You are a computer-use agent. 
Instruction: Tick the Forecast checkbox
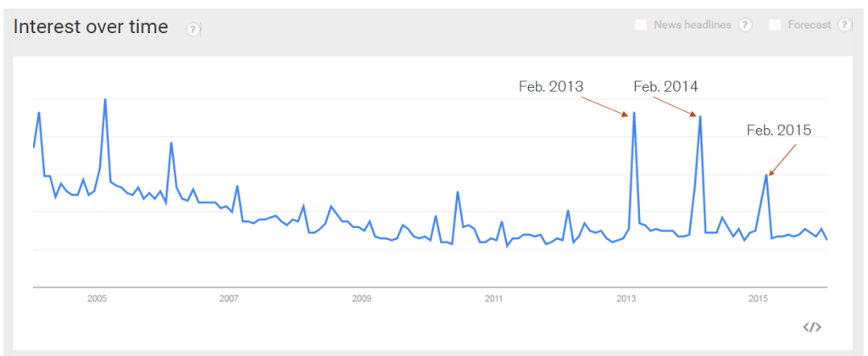click(x=776, y=25)
